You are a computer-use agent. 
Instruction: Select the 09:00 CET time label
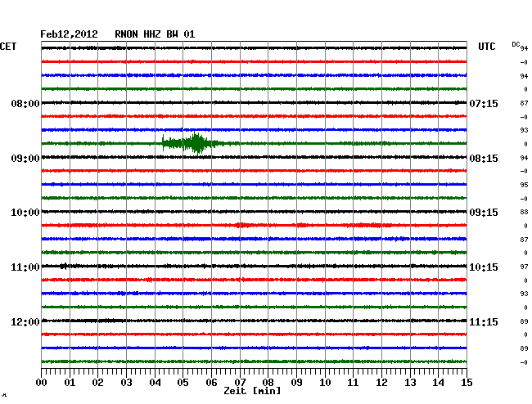coord(25,159)
